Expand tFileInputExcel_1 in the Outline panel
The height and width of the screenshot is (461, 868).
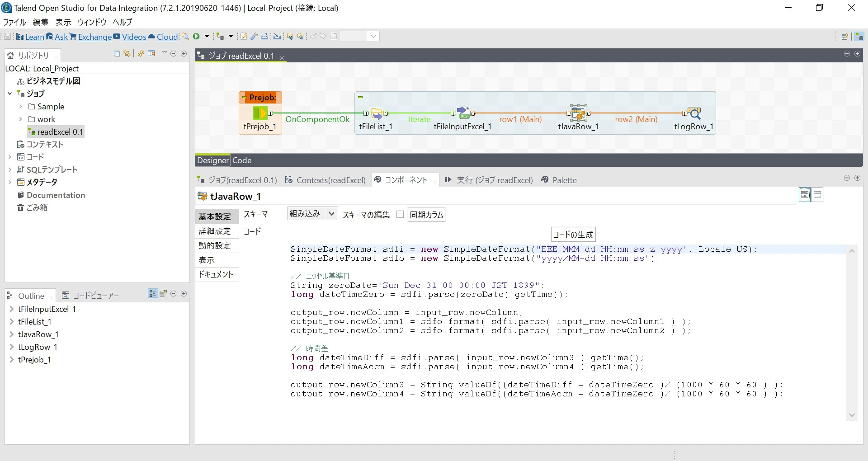[12, 309]
